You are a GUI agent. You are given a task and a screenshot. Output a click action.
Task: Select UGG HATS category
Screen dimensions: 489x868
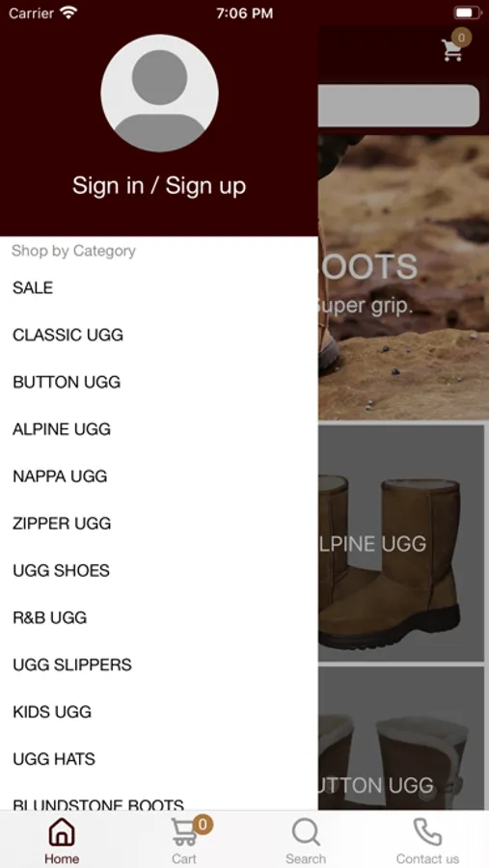159,758
